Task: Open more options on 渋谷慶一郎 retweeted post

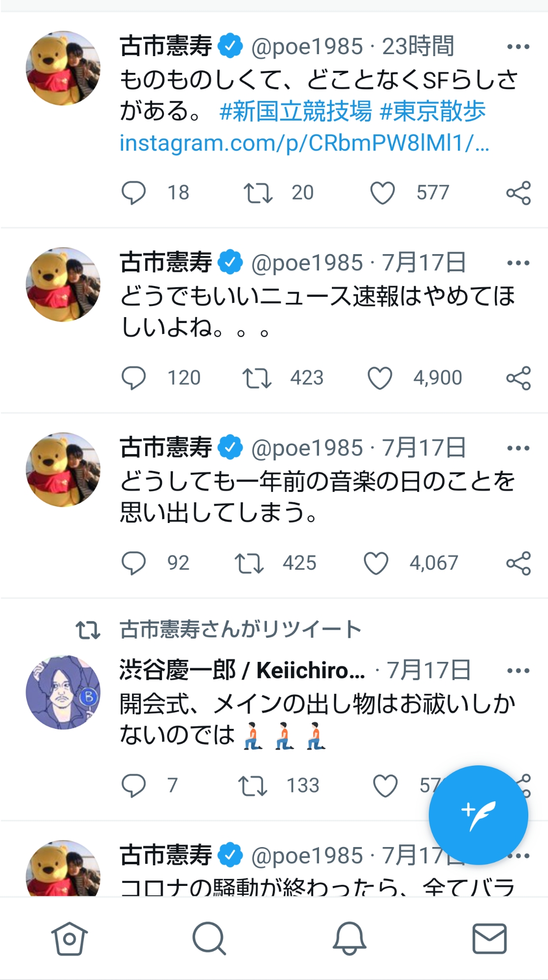Action: pyautogui.click(x=518, y=671)
